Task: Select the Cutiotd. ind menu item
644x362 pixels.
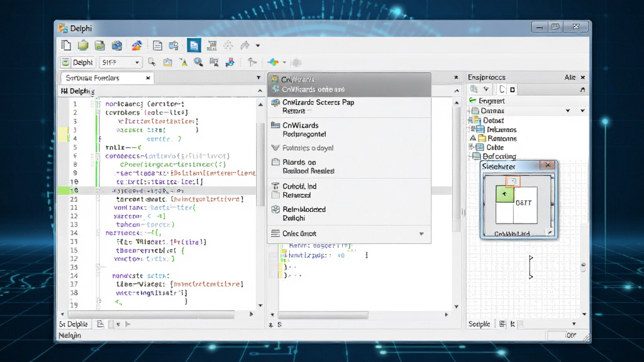Action: (349, 190)
